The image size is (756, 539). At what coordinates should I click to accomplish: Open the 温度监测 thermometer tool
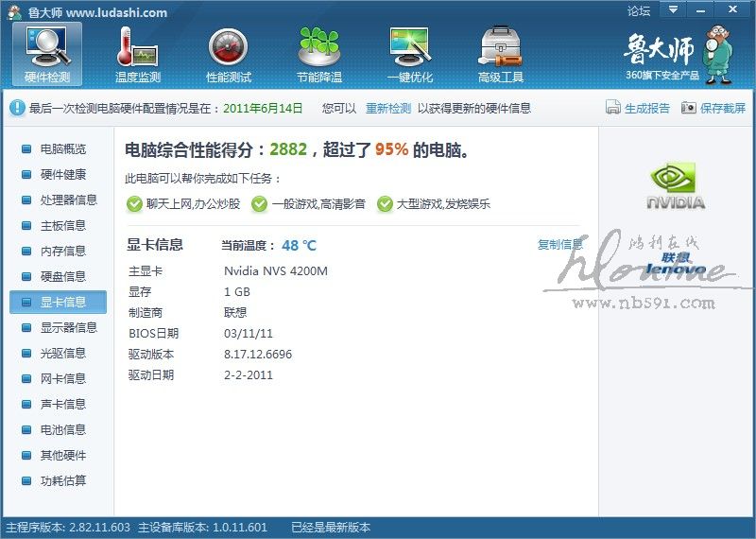pos(137,54)
